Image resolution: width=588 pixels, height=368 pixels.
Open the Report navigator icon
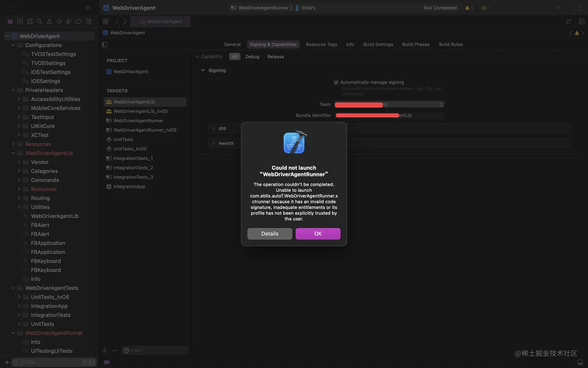(89, 21)
